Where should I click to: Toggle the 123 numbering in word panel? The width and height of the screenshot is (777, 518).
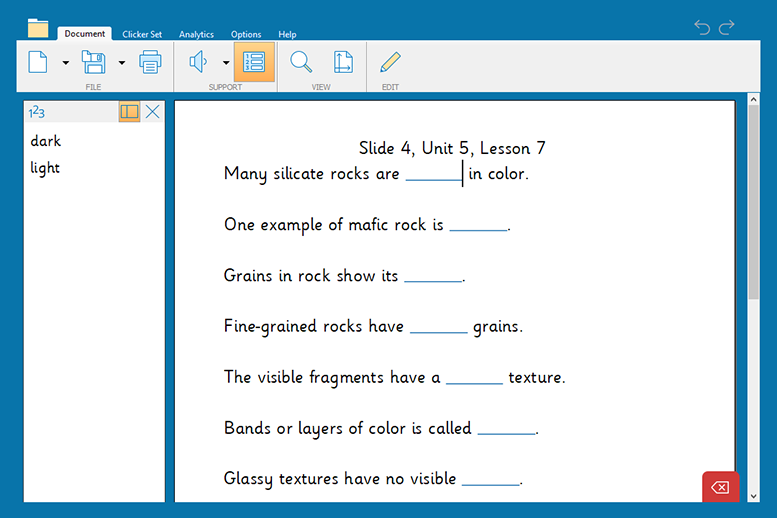click(x=37, y=112)
